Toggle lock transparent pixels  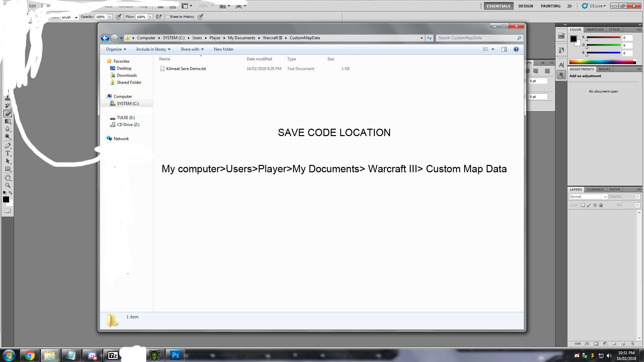[583, 205]
